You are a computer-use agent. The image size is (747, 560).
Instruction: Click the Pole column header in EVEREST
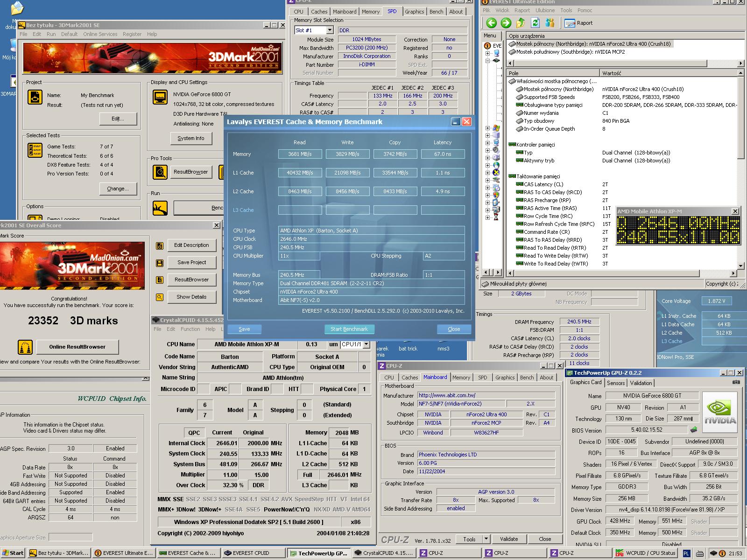[554, 73]
